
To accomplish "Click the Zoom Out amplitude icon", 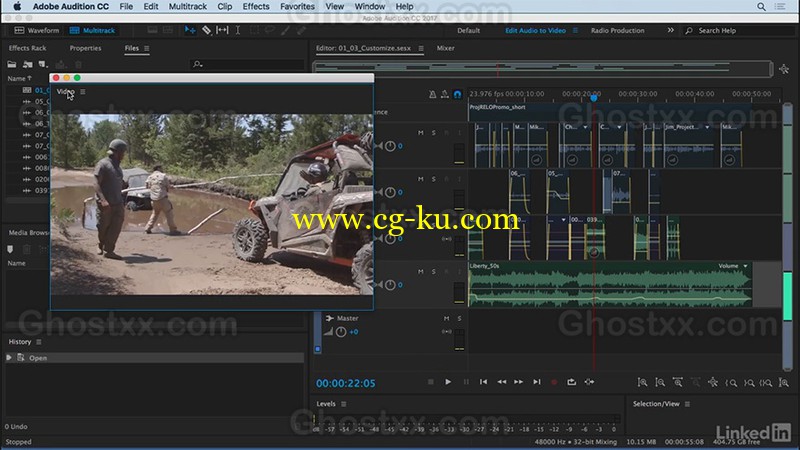I will coord(660,382).
